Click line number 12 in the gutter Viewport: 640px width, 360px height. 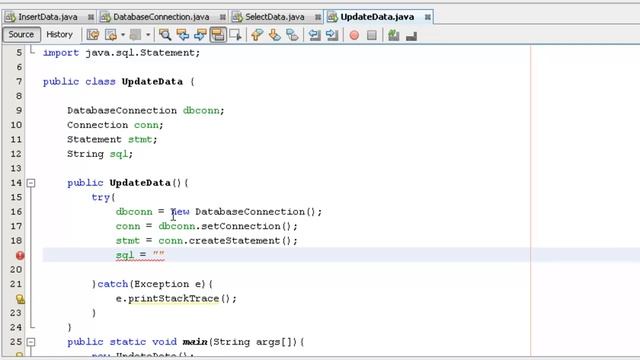16,154
